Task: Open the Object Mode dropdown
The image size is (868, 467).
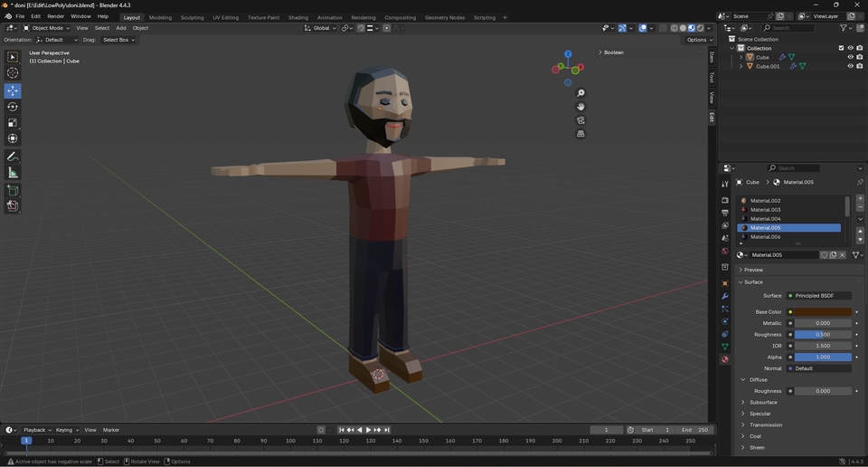Action: pyautogui.click(x=46, y=28)
